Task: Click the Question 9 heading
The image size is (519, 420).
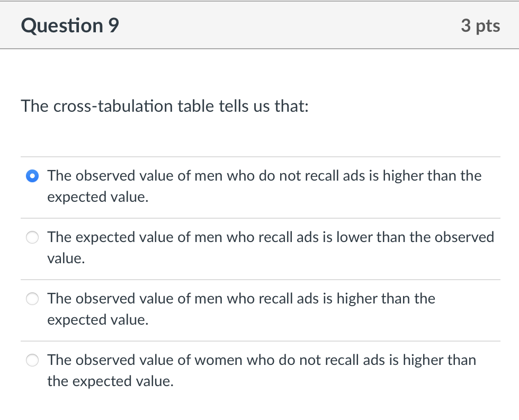Action: click(69, 25)
